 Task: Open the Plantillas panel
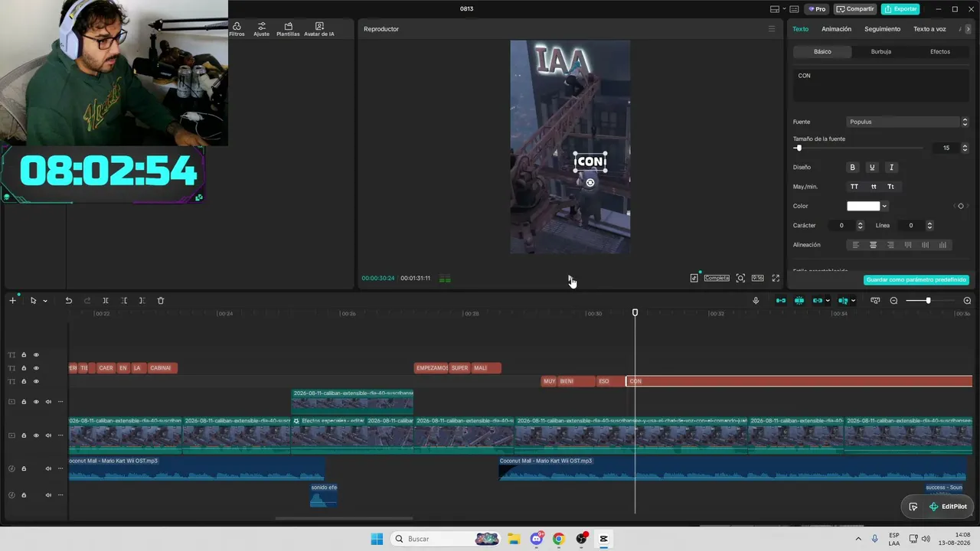click(288, 29)
